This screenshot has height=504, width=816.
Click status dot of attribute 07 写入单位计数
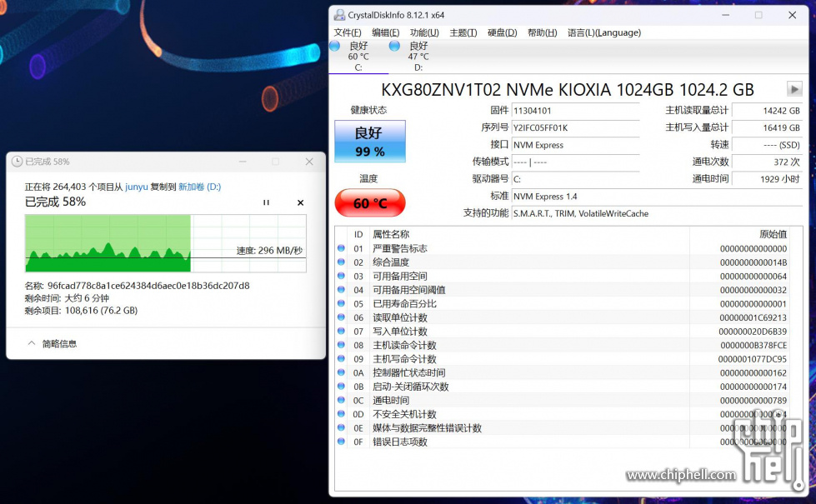coord(342,331)
